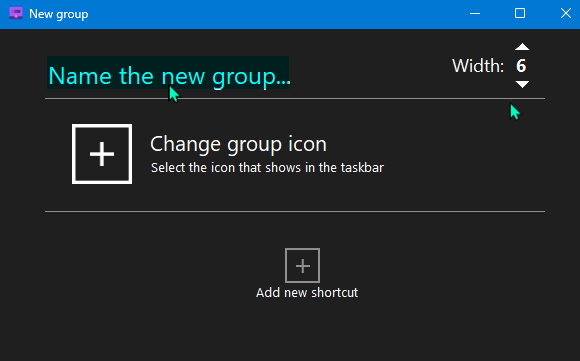This screenshot has height=361, width=580.
Task: Select the 'Change group icon' heading text
Action: (x=238, y=144)
